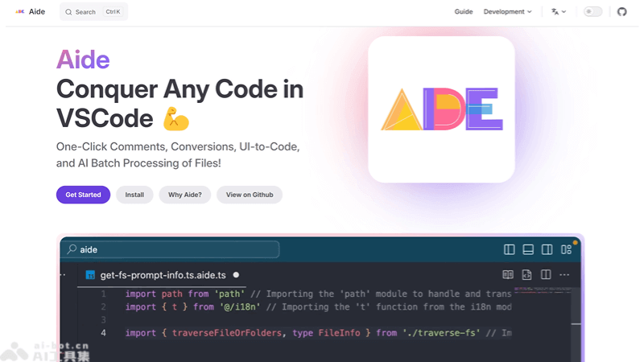Toggle the secondary sidebar layout icon
The height and width of the screenshot is (362, 644).
[547, 249]
